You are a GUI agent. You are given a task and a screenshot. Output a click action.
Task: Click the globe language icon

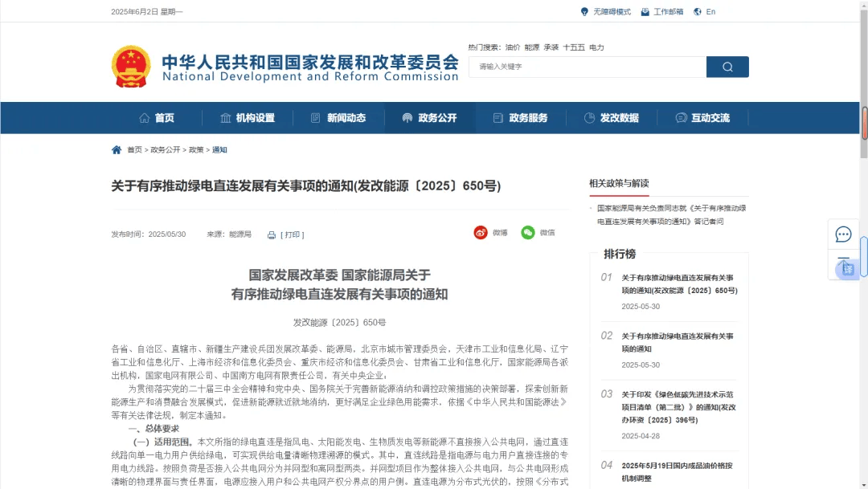(x=698, y=11)
